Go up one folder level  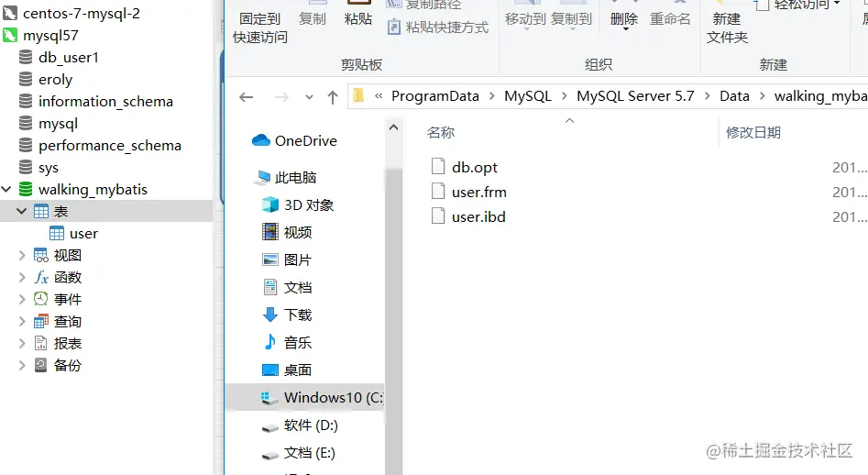[x=333, y=97]
